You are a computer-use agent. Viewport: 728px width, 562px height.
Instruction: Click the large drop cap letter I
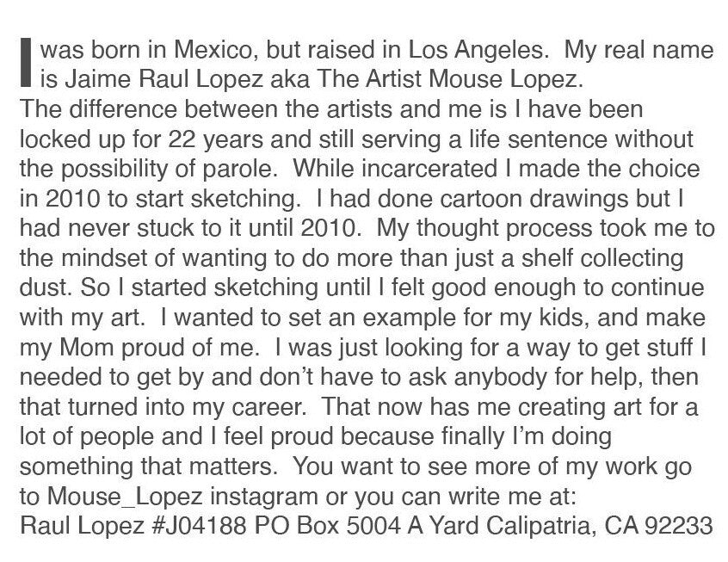[25, 63]
